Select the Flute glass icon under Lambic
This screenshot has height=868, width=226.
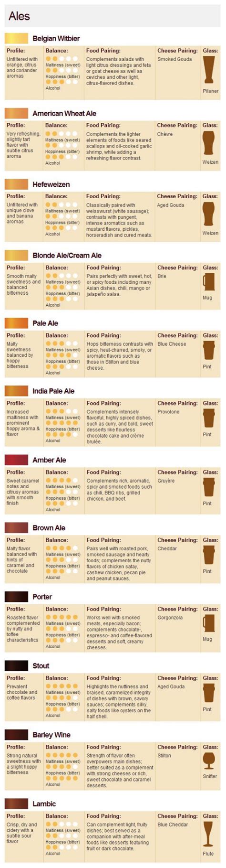click(x=209, y=834)
